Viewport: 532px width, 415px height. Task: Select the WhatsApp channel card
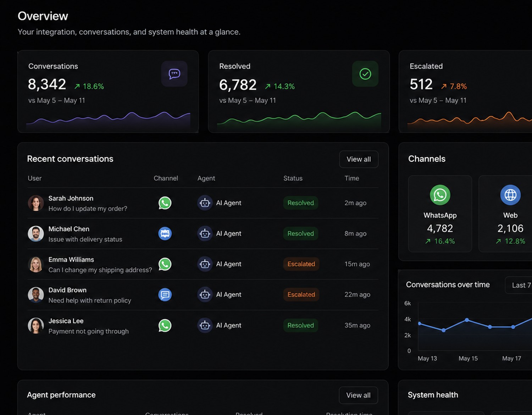pos(440,214)
